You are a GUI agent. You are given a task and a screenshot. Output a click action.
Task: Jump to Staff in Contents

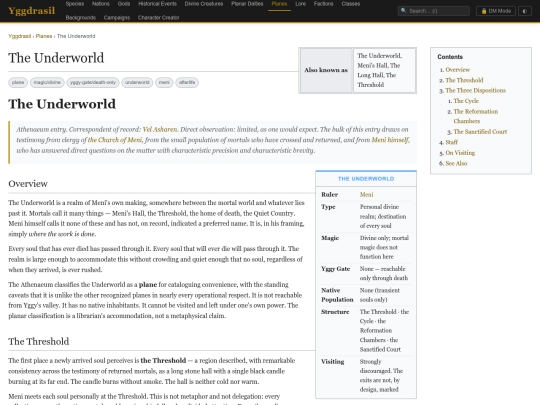click(451, 142)
